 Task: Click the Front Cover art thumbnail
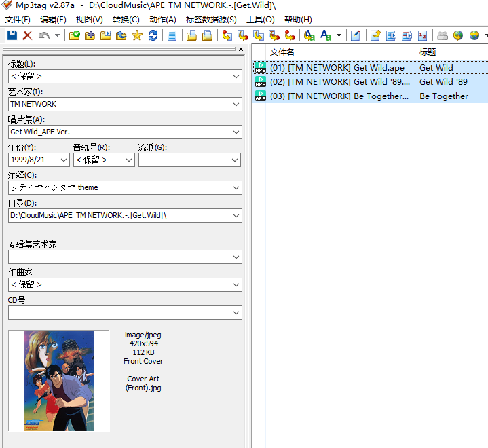(x=59, y=380)
